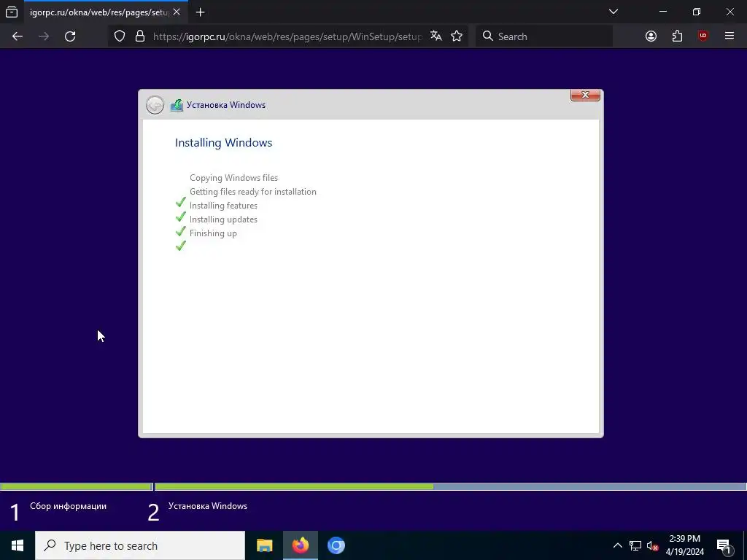
Task: Open File Explorer from taskbar
Action: click(x=264, y=545)
